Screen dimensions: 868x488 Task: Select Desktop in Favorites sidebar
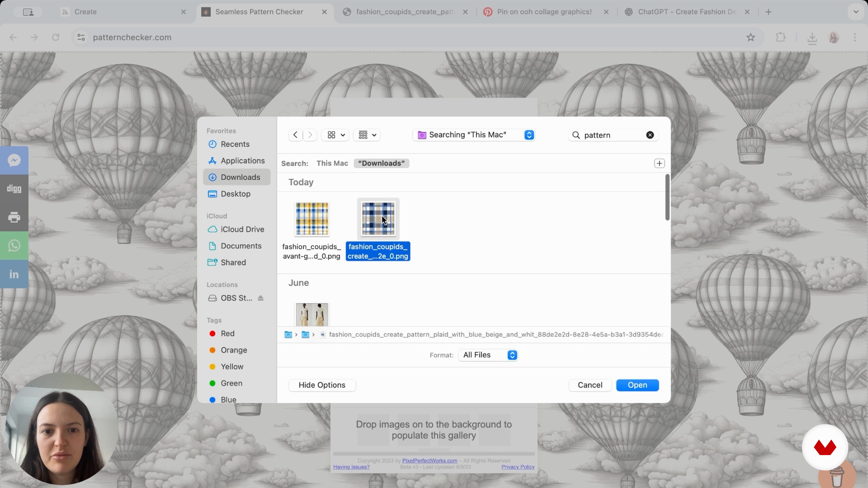click(x=235, y=194)
